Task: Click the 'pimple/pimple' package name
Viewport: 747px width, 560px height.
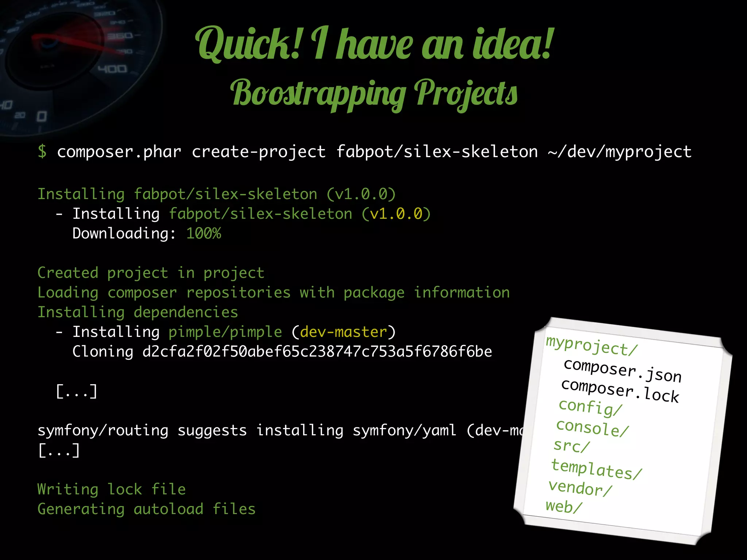Action: point(225,332)
